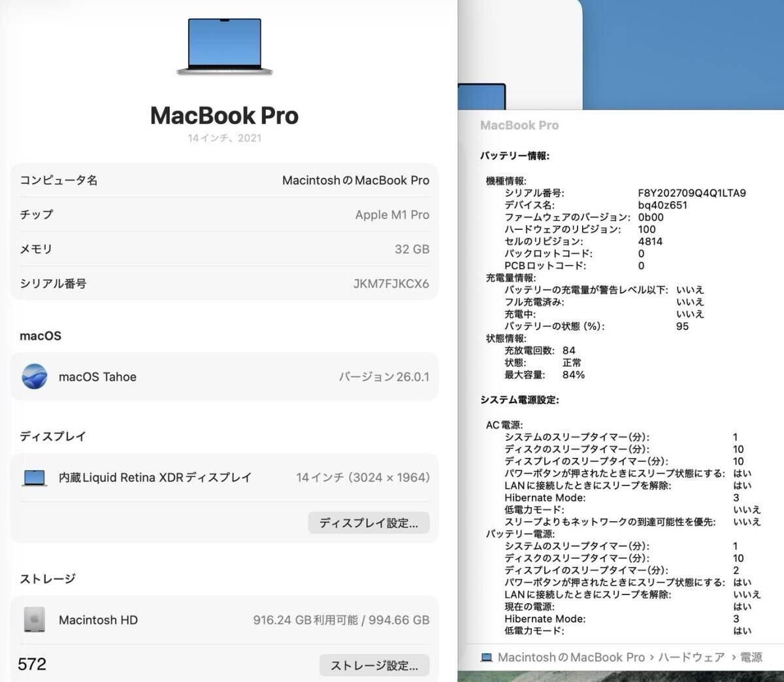Click the MacBook Pro laptop image at top

click(x=225, y=46)
